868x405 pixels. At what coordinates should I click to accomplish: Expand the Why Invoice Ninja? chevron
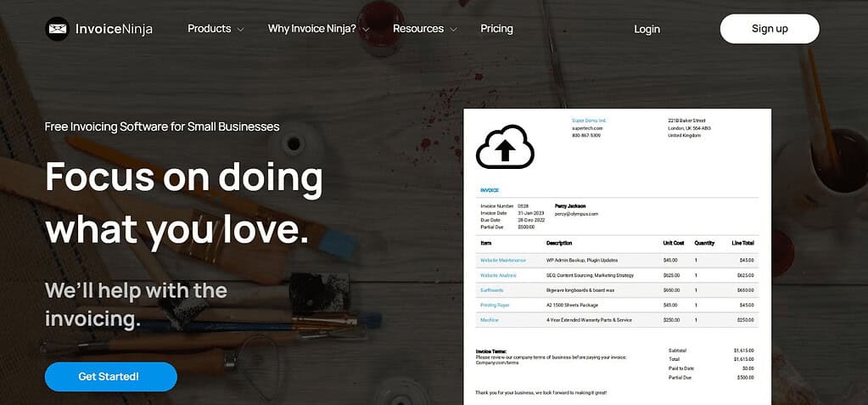pyautogui.click(x=366, y=30)
